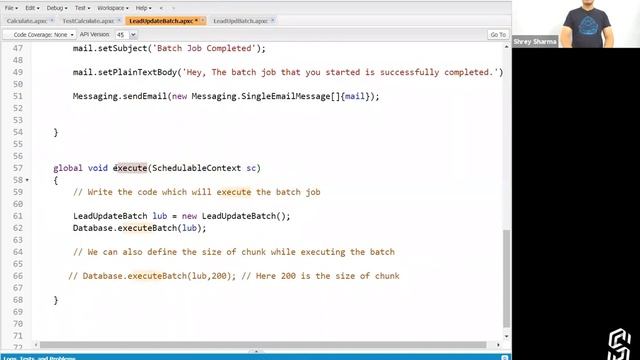Open the Help menu

(143, 8)
